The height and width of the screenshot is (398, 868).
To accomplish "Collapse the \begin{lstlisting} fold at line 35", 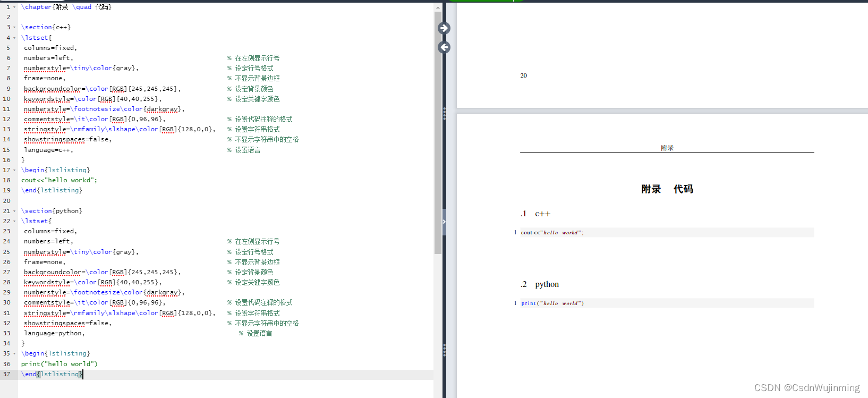I will pyautogui.click(x=14, y=353).
